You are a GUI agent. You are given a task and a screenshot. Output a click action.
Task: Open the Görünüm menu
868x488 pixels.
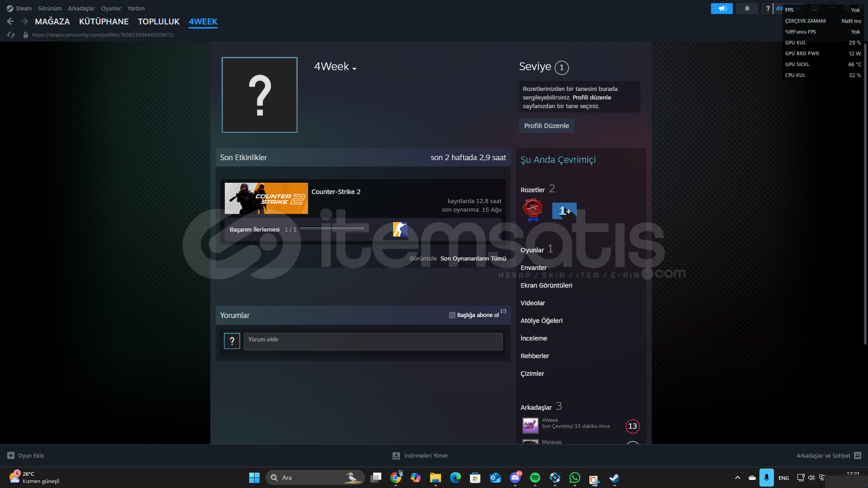pos(50,9)
